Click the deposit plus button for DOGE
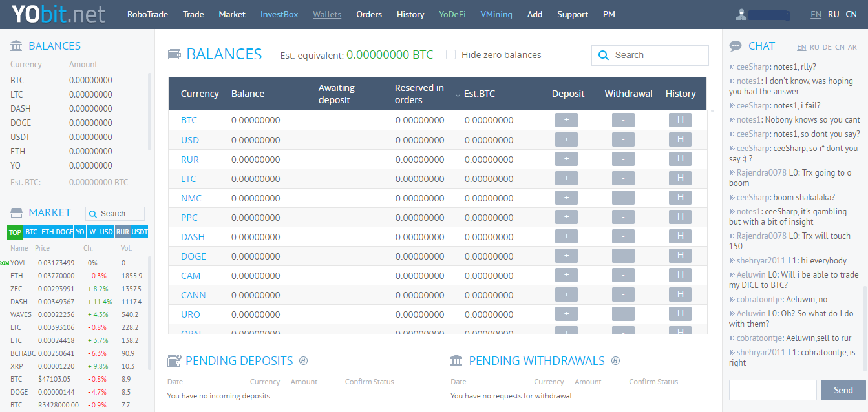 [566, 256]
